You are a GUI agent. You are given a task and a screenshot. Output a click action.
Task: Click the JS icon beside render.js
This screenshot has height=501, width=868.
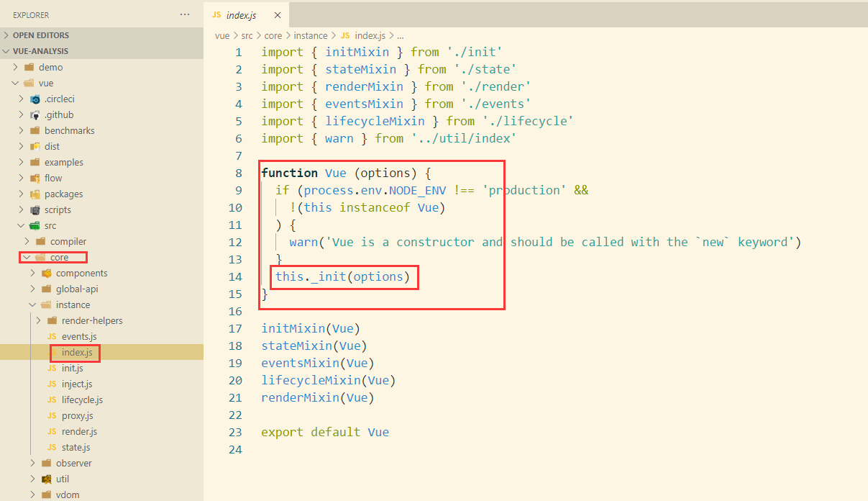52,432
